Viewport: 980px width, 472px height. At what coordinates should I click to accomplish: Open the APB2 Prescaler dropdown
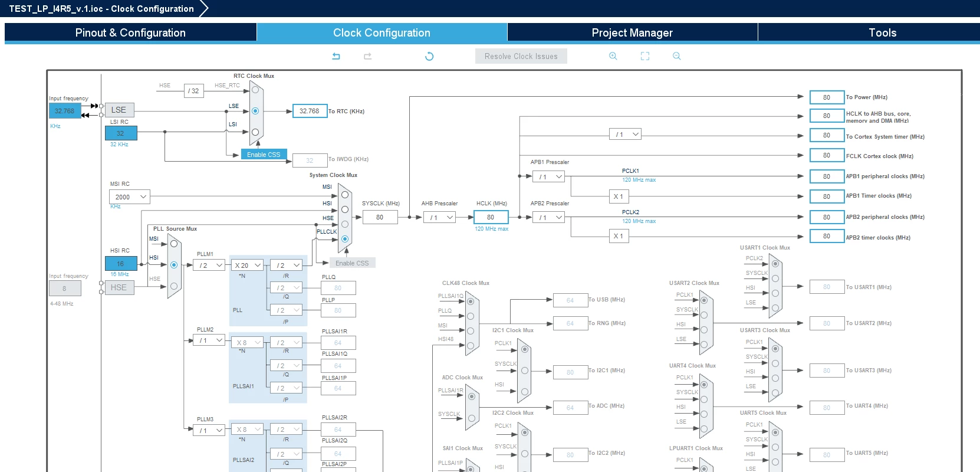pyautogui.click(x=549, y=218)
